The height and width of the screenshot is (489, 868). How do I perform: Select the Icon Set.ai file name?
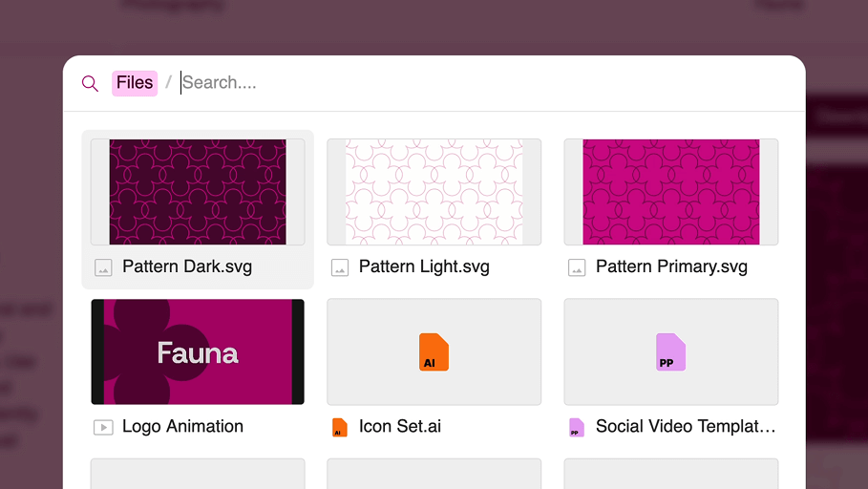400,427
